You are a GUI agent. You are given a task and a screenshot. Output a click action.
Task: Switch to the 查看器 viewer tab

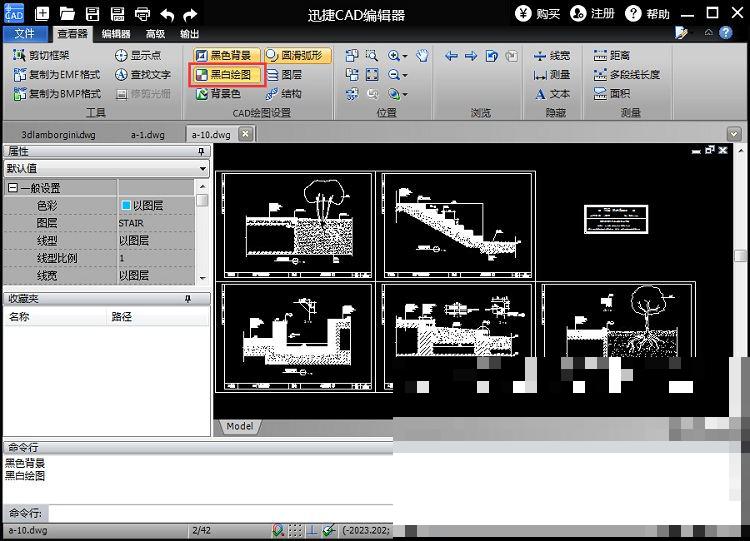pos(72,33)
